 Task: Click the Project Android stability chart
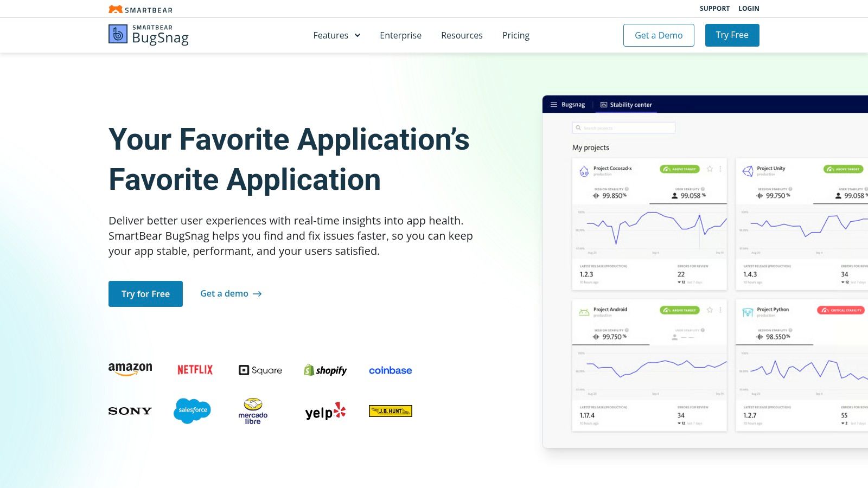click(649, 371)
